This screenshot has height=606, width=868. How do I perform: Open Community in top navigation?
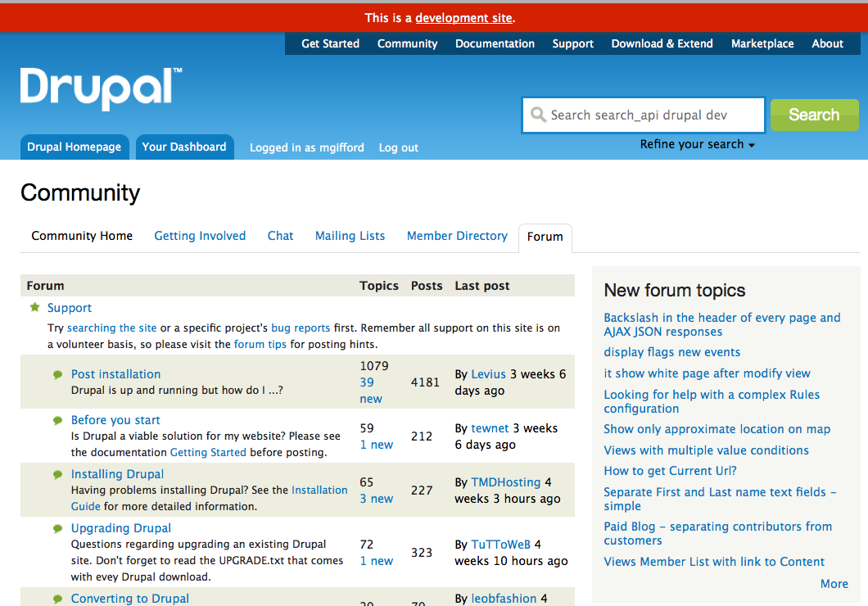click(408, 43)
